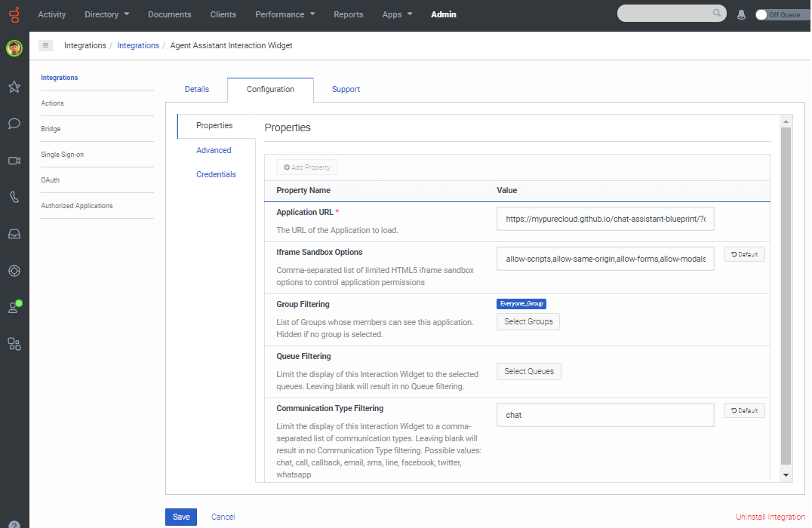Switch to the Support tab
The width and height of the screenshot is (812, 528).
pos(346,89)
